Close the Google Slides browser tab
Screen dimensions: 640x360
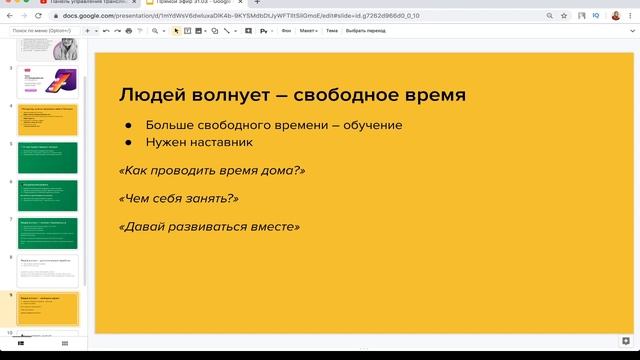[240, 2]
